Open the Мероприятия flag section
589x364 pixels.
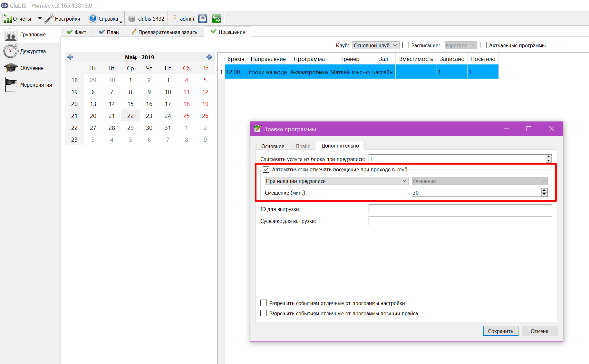(30, 85)
